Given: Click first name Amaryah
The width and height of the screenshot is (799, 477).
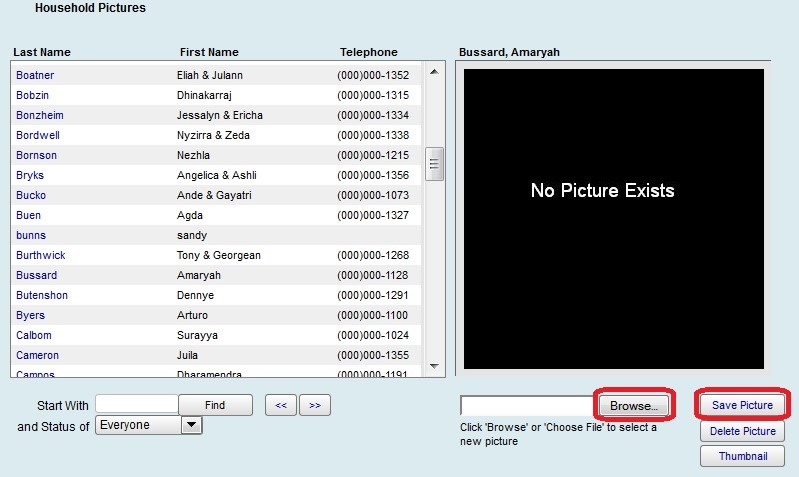Looking at the screenshot, I should click(199, 275).
